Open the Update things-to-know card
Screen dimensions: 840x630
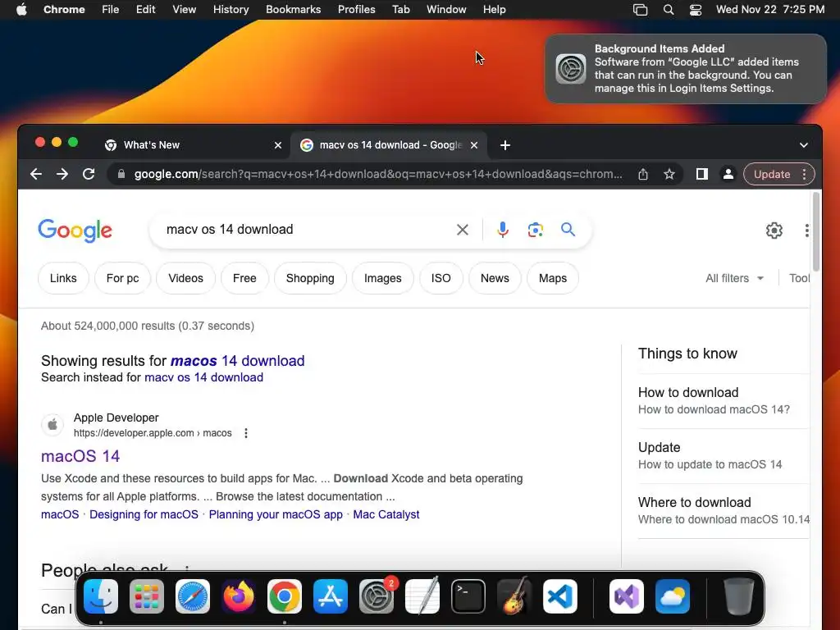click(724, 456)
